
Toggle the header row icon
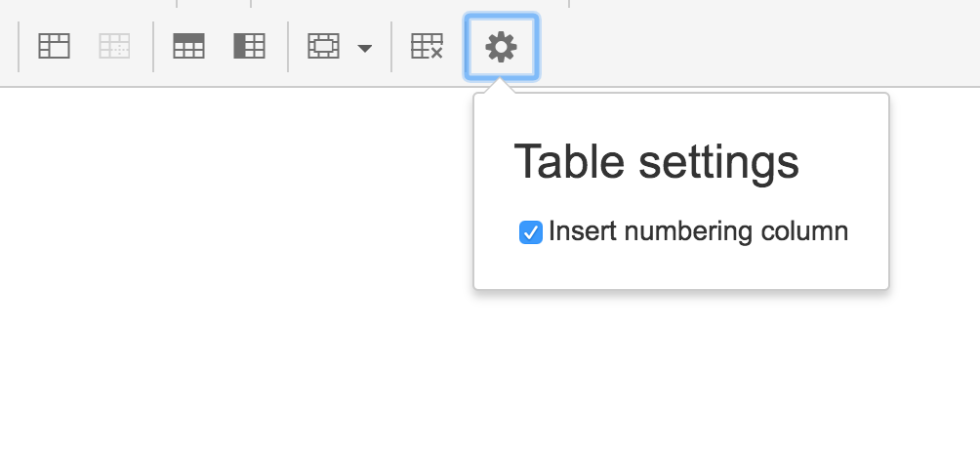tap(188, 46)
